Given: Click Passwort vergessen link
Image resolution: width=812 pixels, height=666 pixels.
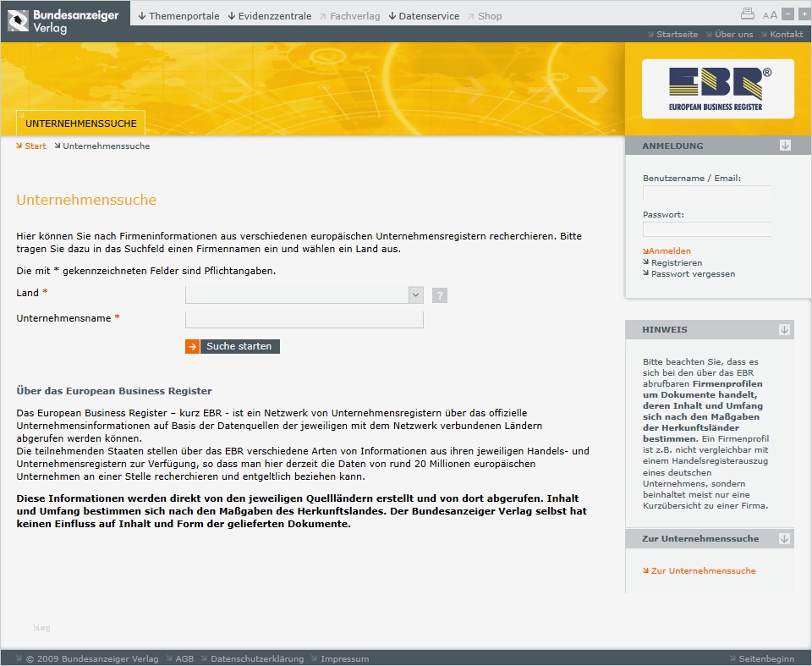Looking at the screenshot, I should [689, 273].
